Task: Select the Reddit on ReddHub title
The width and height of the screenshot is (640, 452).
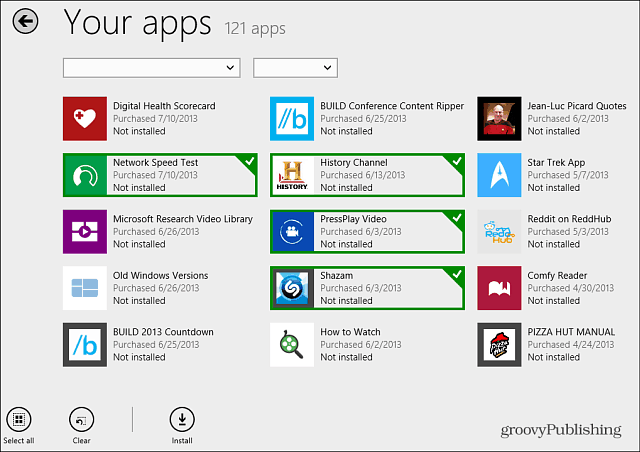Action: coord(569,219)
